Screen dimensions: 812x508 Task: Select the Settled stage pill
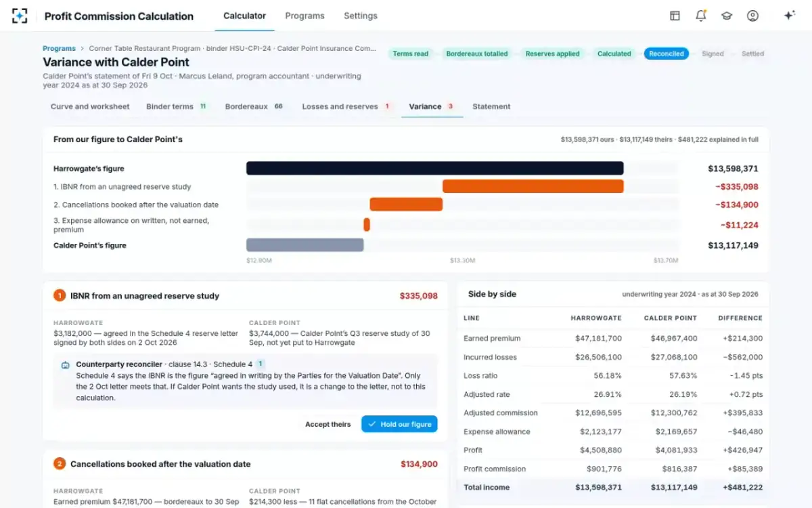(x=752, y=54)
